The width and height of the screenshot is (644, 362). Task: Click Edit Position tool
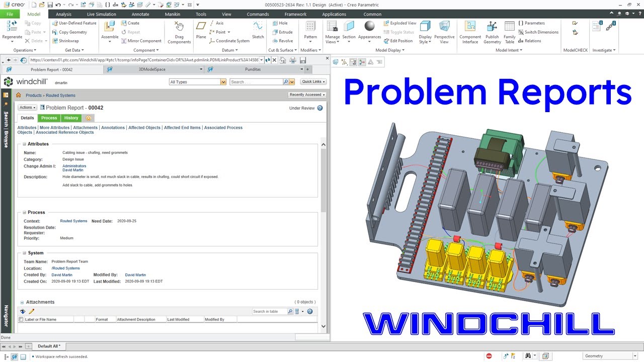[x=397, y=41]
